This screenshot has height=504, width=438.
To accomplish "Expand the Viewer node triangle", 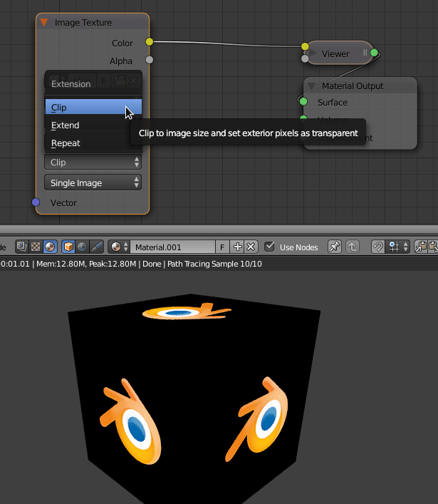I will pos(313,53).
